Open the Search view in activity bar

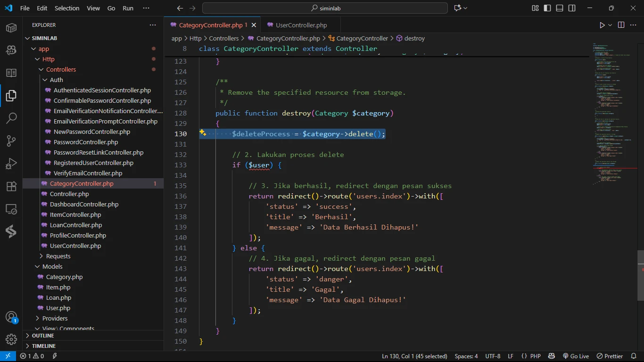pyautogui.click(x=11, y=118)
